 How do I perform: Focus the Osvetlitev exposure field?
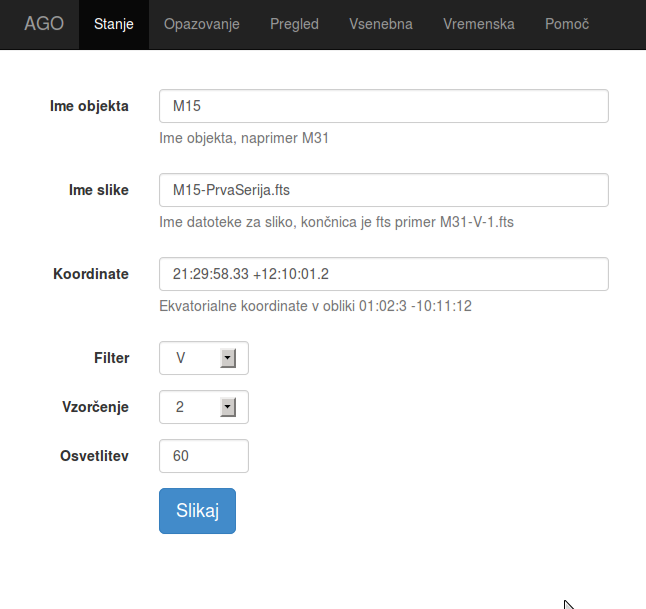click(x=203, y=456)
